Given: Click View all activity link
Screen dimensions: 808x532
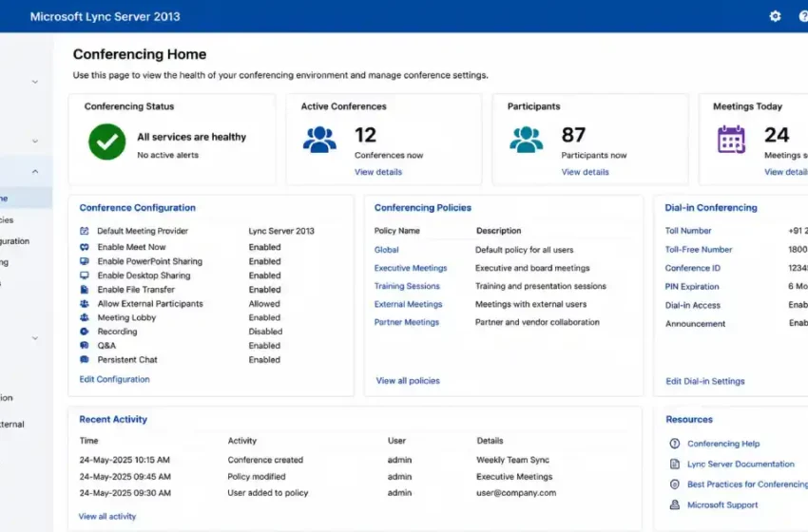Looking at the screenshot, I should [x=107, y=516].
